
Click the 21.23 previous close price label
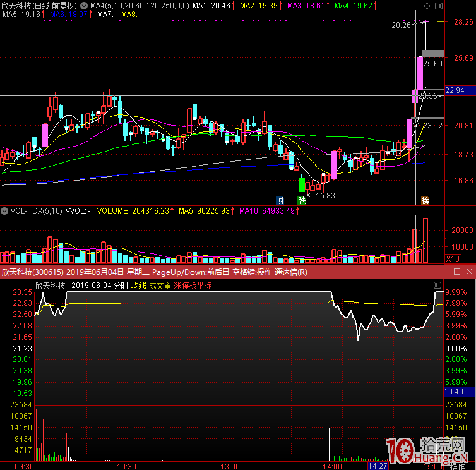point(22,349)
